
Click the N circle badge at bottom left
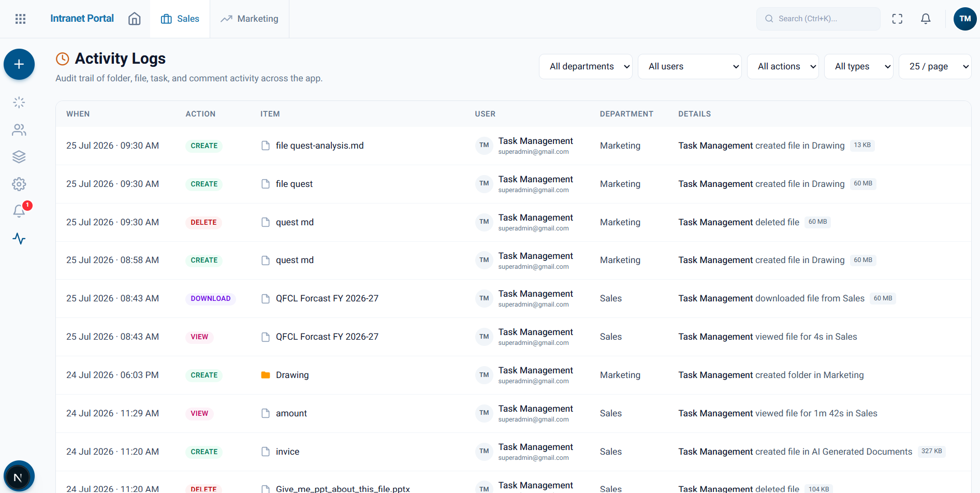point(19,476)
